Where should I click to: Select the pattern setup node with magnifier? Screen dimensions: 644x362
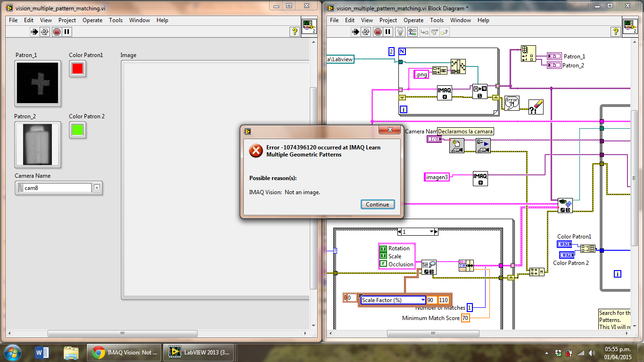click(429, 267)
